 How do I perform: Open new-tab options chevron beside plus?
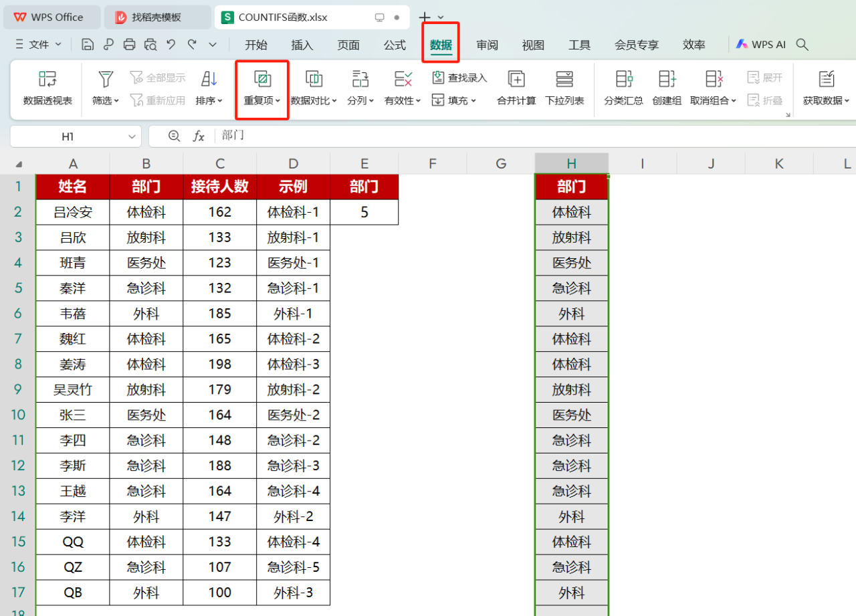point(441,17)
